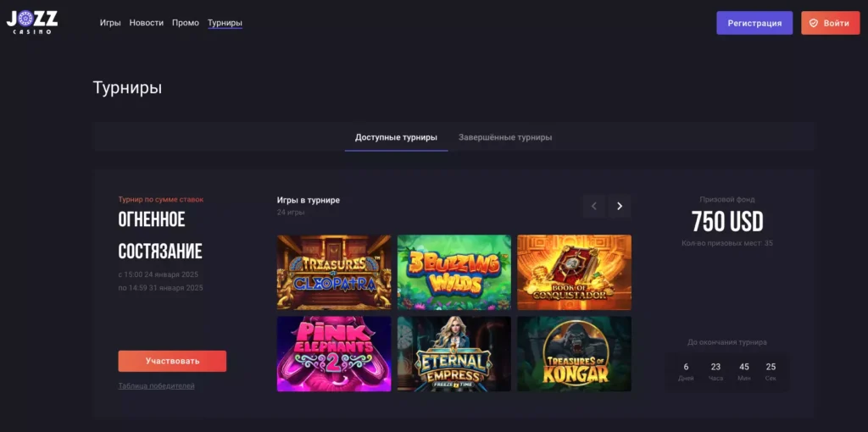Click the shield icon in Войти button
The width and height of the screenshot is (868, 432).
[x=813, y=23]
